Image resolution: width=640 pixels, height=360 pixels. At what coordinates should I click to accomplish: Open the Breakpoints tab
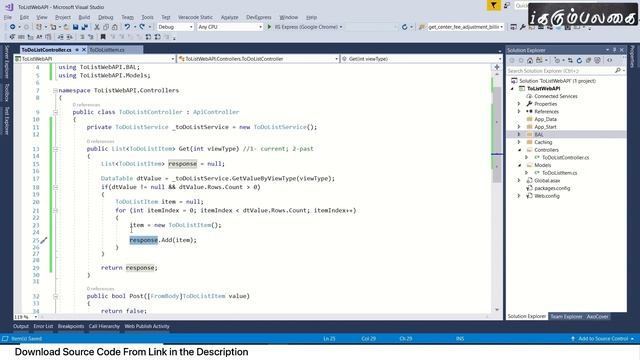coord(71,326)
